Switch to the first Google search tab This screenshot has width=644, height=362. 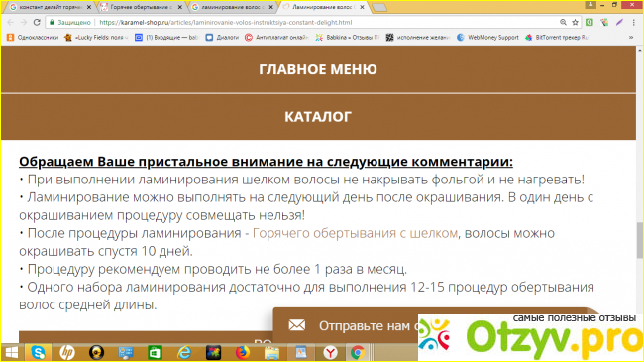click(51, 7)
